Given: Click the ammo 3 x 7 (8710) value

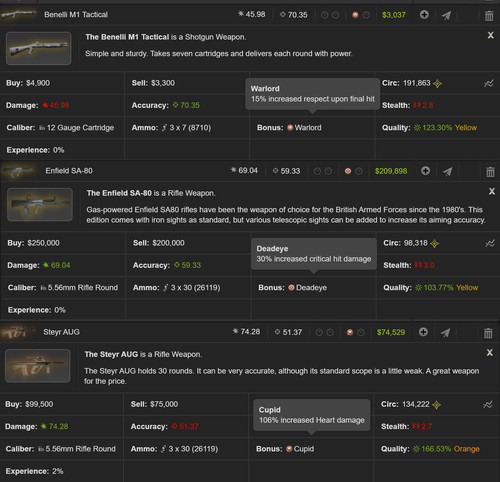Looking at the screenshot, I should coord(190,128).
